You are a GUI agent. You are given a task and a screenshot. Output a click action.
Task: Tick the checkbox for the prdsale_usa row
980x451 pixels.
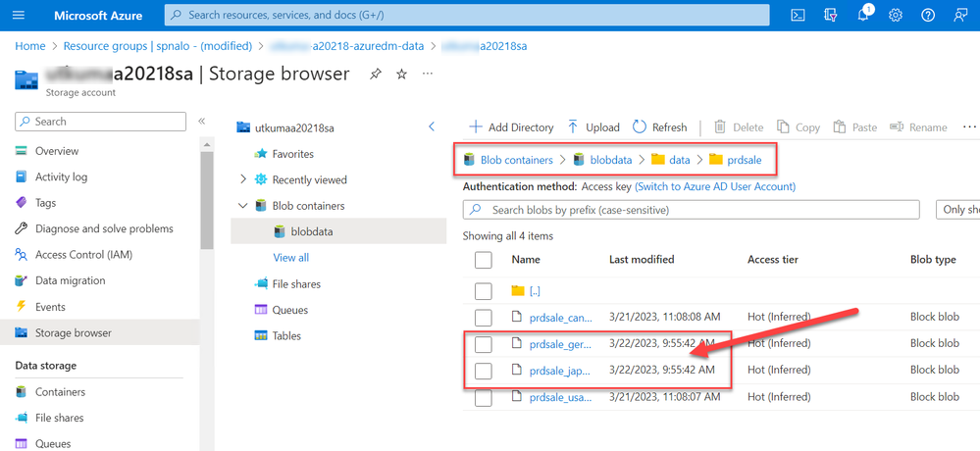[x=483, y=397]
